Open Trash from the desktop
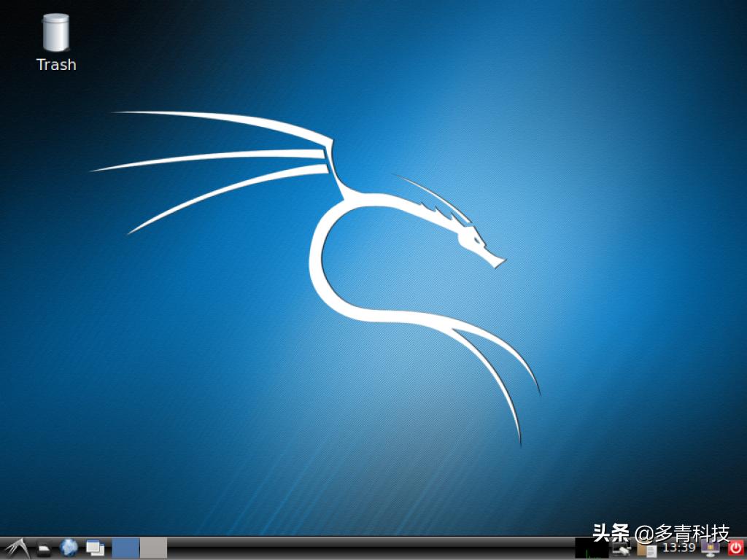747x560 pixels. coord(55,33)
